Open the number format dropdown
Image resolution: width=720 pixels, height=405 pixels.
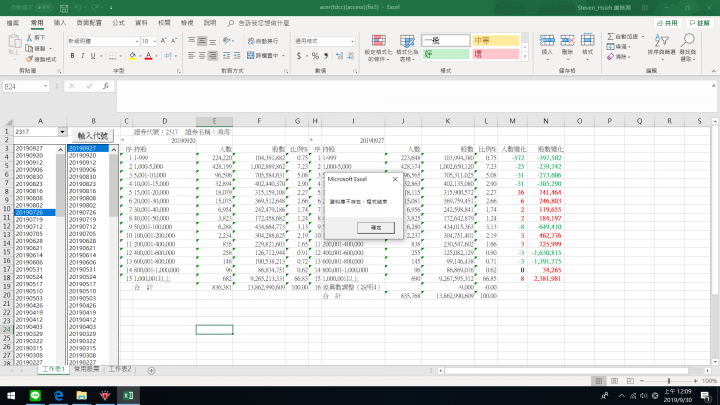[352, 41]
